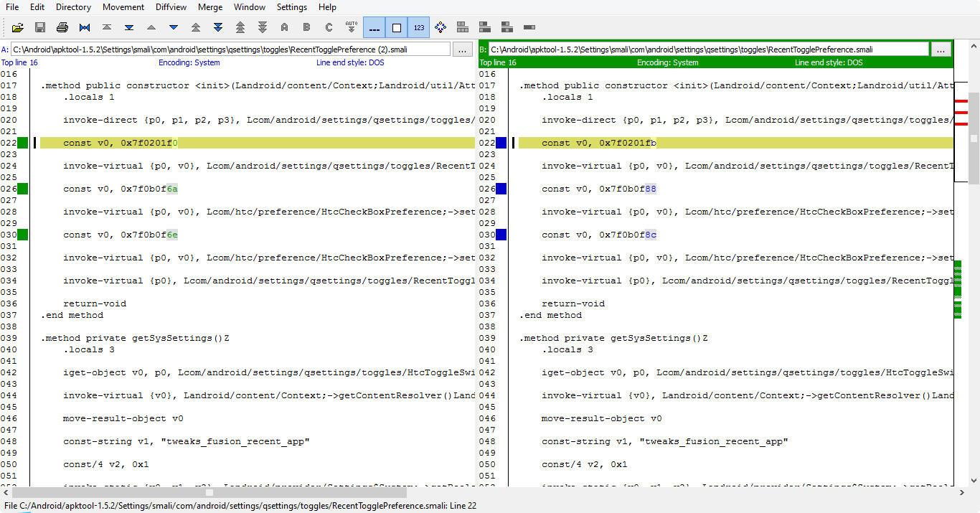980x513 pixels.
Task: Go to previous delta gray up arrow
Action: click(151, 27)
